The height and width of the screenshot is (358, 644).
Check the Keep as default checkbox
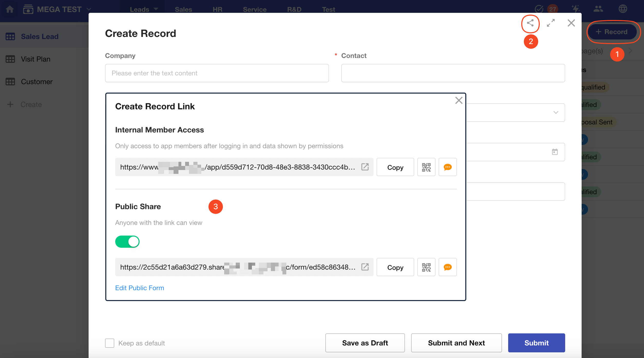click(x=110, y=343)
